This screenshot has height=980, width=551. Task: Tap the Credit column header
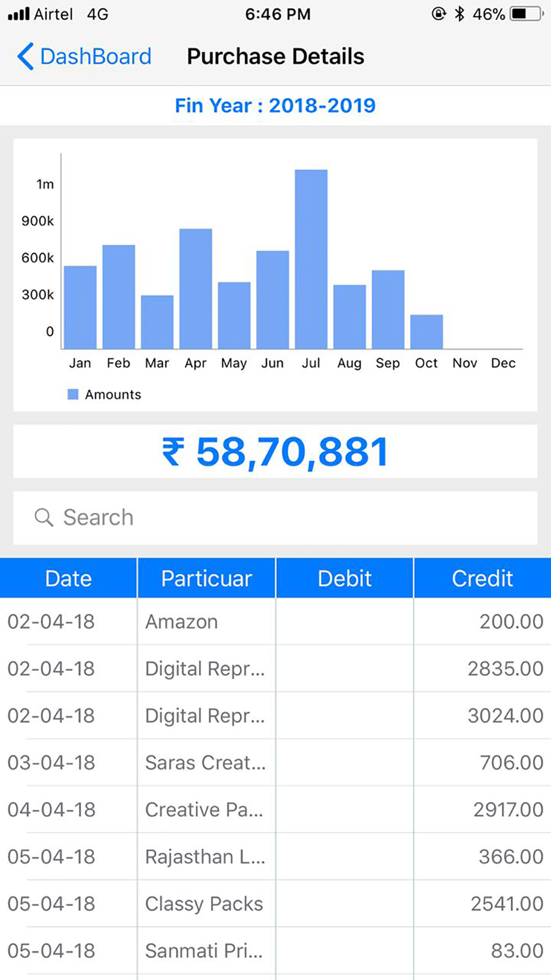(x=483, y=578)
